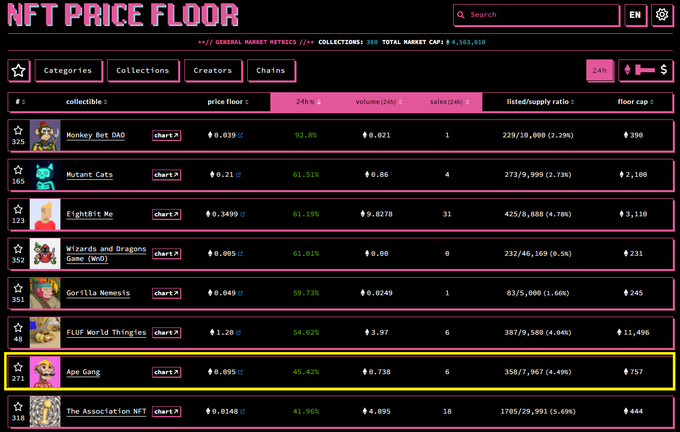
Task: Open Wizards and Dragons Game link
Action: point(106,254)
